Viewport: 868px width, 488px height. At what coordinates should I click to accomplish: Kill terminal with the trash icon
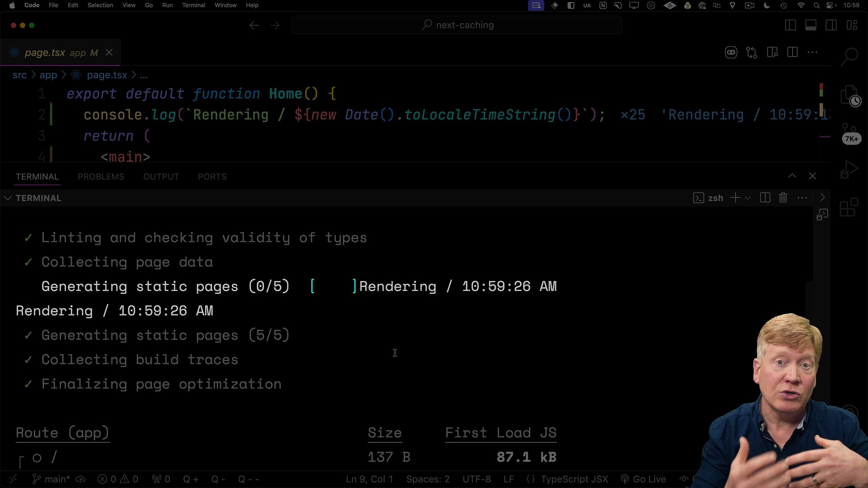[x=783, y=198]
